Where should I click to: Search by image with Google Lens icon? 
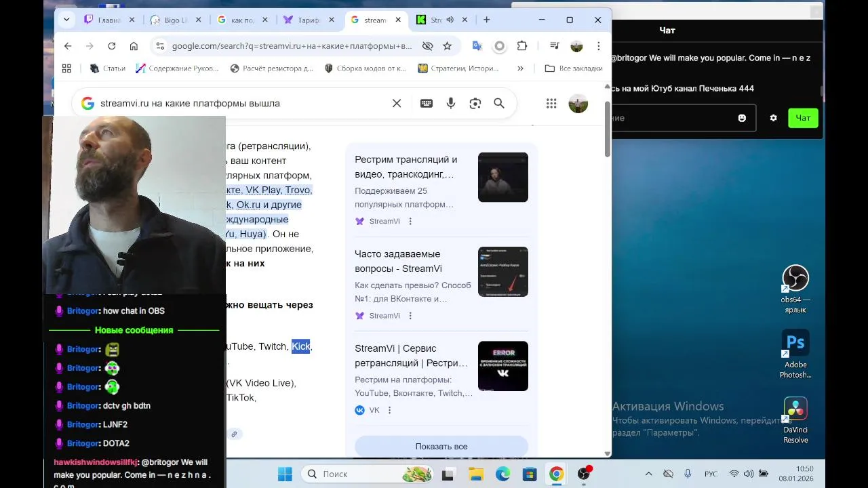pyautogui.click(x=475, y=104)
